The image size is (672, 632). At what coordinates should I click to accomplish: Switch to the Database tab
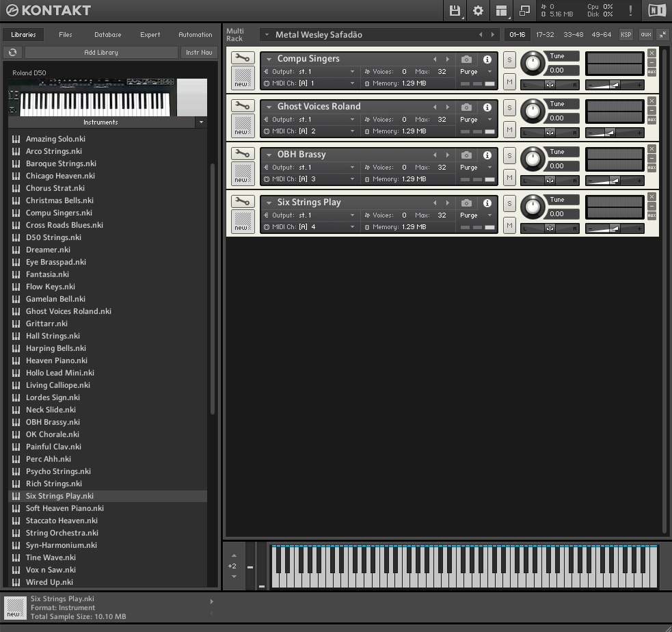click(107, 35)
